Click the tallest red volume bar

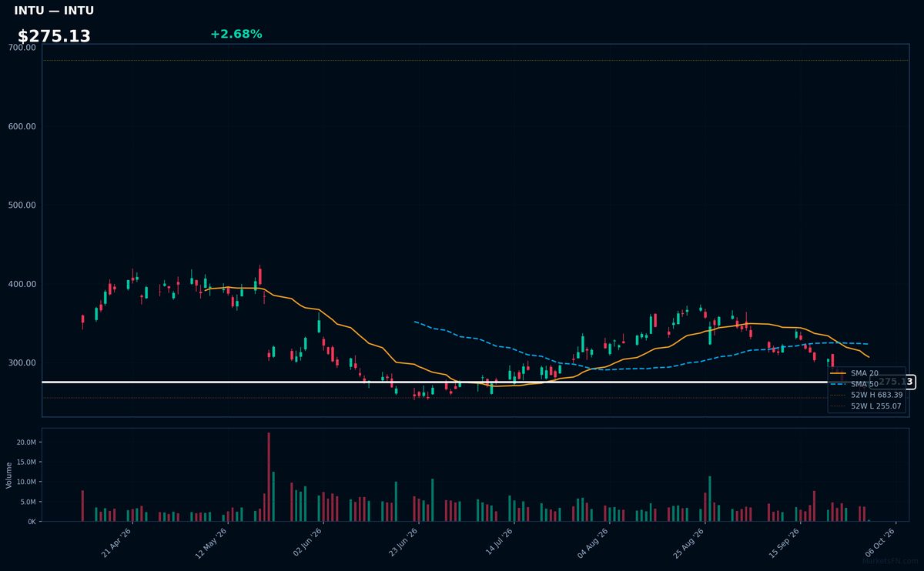pos(269,477)
